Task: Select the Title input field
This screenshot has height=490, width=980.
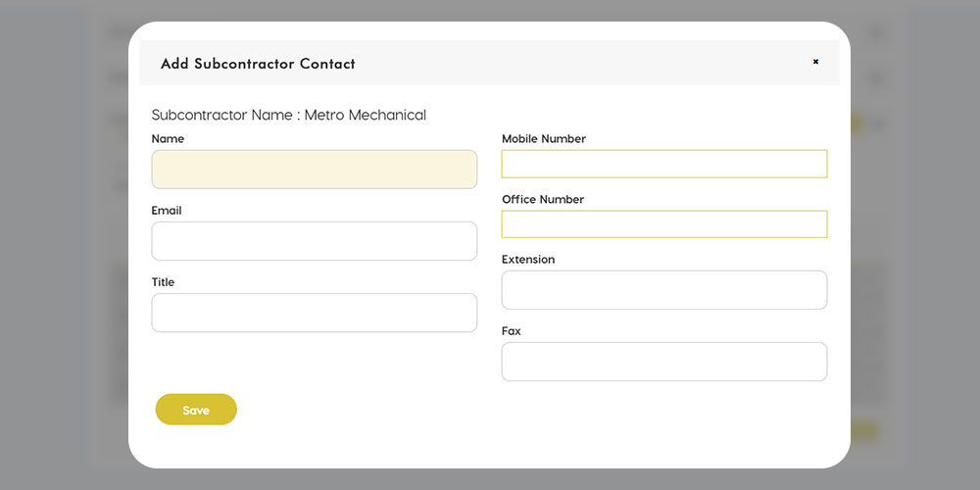Action: (315, 313)
